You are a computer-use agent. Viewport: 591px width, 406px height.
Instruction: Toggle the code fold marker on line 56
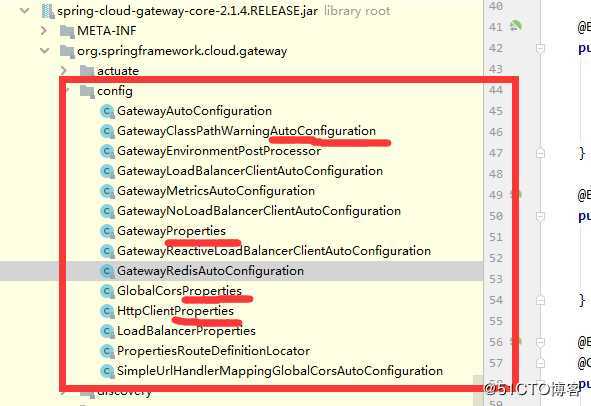(540, 342)
